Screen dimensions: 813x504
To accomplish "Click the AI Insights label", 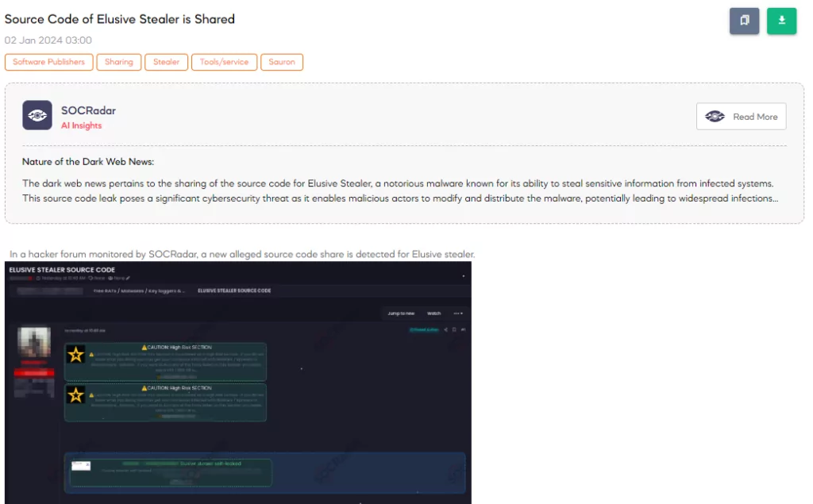I will coord(82,125).
